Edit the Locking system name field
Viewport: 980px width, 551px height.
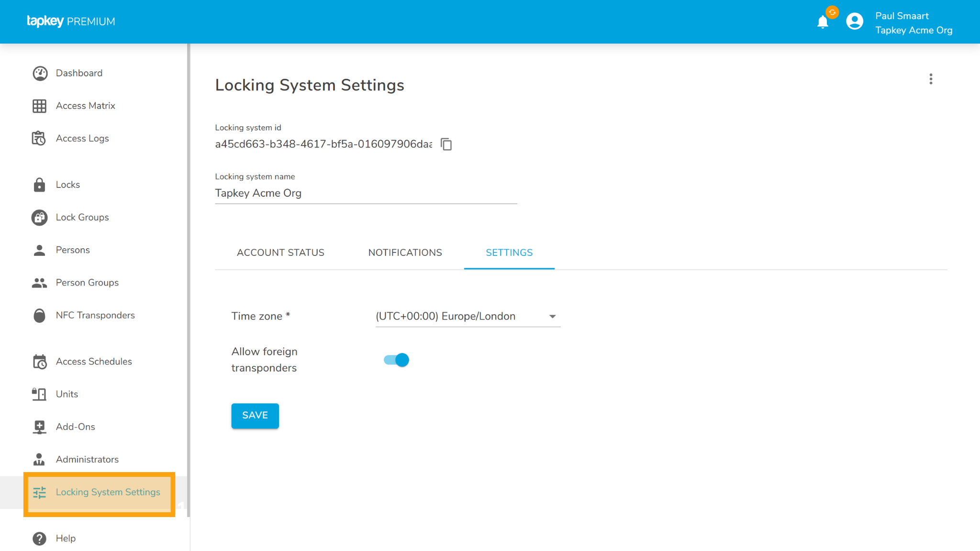tap(366, 193)
